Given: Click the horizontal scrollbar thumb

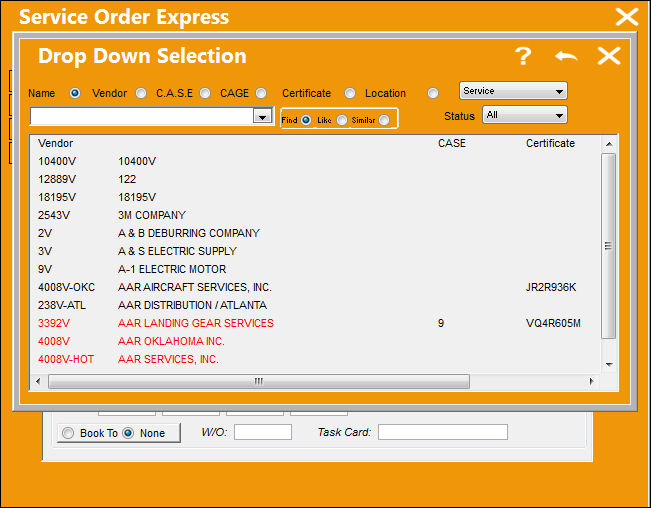Looking at the screenshot, I should coord(259,381).
